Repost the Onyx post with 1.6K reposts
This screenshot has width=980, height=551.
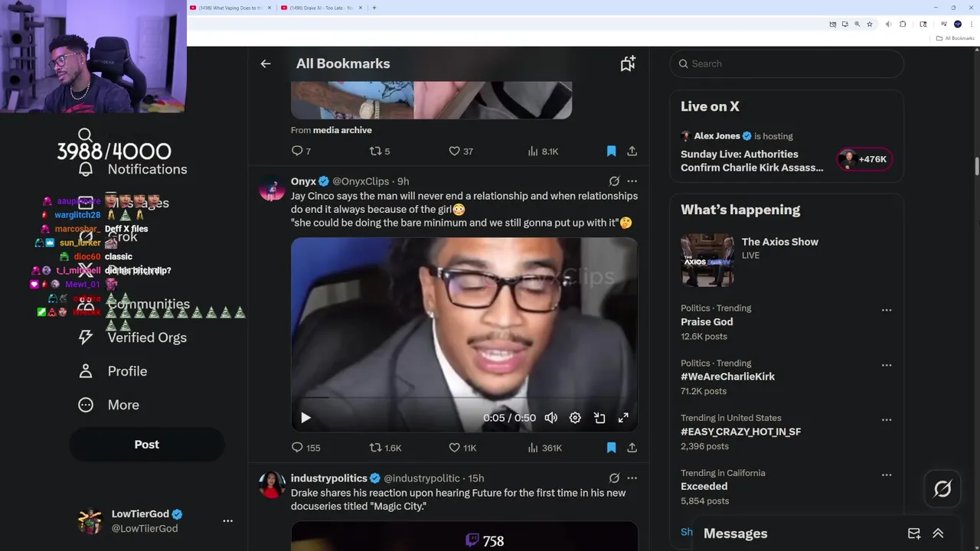385,448
